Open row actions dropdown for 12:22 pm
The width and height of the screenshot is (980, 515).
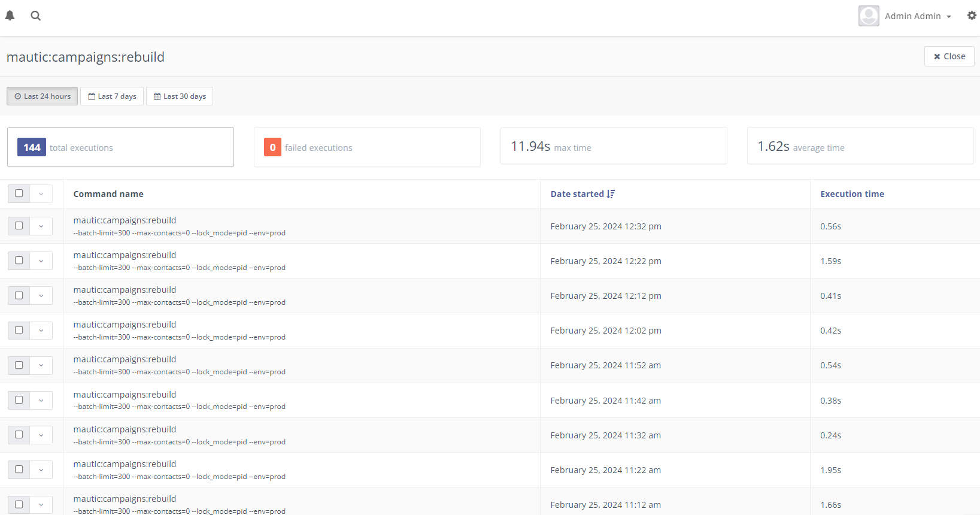pyautogui.click(x=41, y=261)
